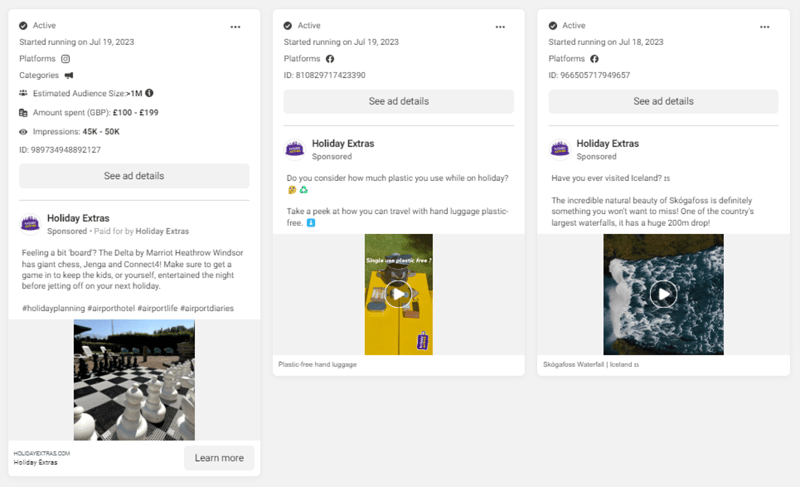The width and height of the screenshot is (800, 487).
Task: Click the Facebook platform icon in the plastic-free ad card
Action: tap(330, 59)
